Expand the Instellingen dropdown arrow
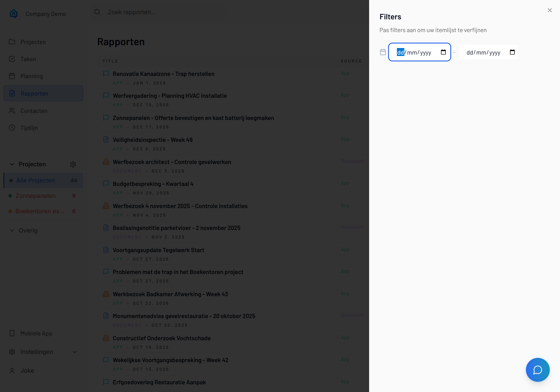 (75, 352)
